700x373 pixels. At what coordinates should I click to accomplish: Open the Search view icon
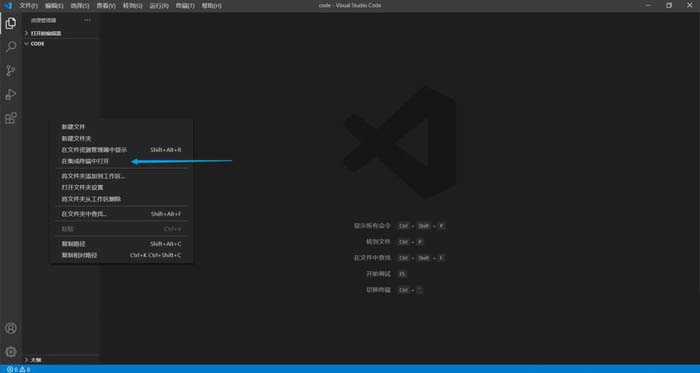[11, 47]
